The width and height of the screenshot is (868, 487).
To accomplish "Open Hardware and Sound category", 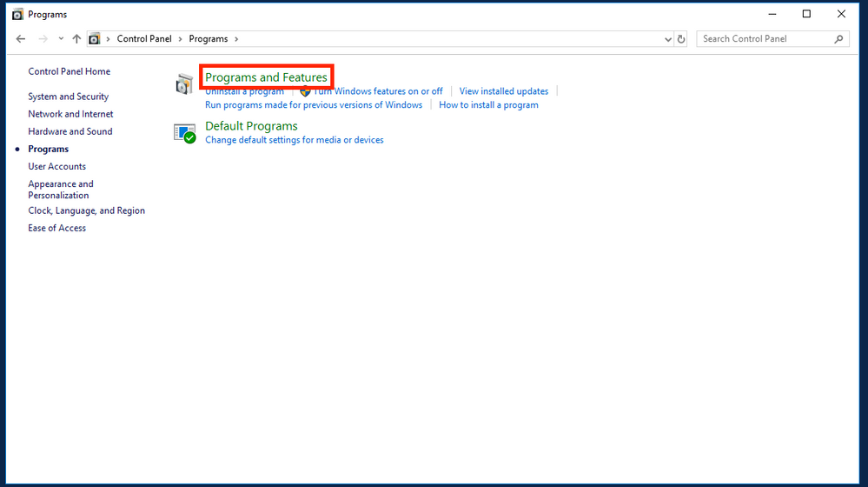I will (x=70, y=131).
